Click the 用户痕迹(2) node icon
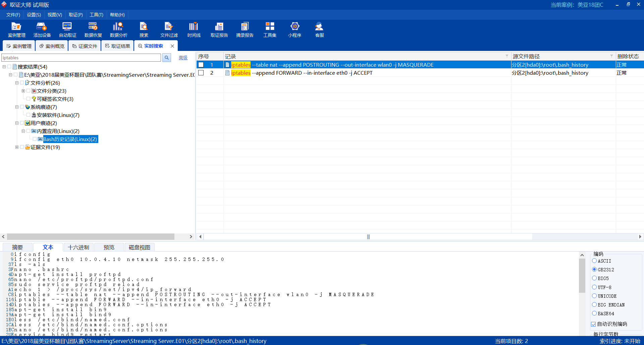The height and width of the screenshot is (345, 644). 28,123
